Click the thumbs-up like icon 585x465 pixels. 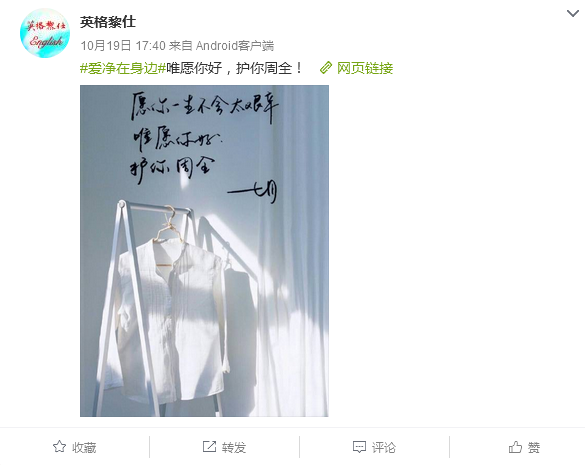[515, 447]
